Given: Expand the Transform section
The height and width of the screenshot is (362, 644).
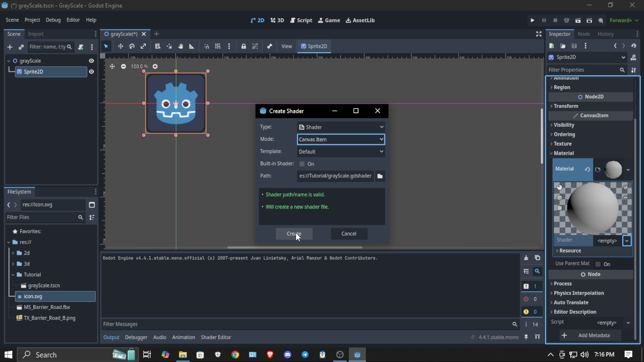Looking at the screenshot, I should pyautogui.click(x=566, y=106).
